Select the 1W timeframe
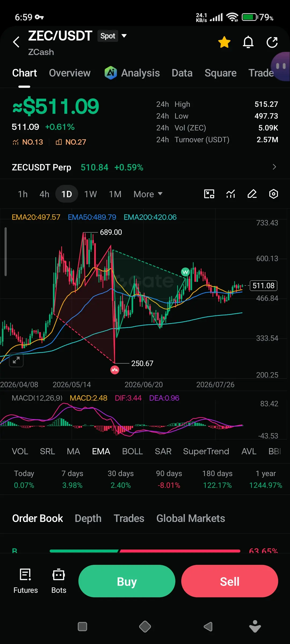 (x=90, y=194)
